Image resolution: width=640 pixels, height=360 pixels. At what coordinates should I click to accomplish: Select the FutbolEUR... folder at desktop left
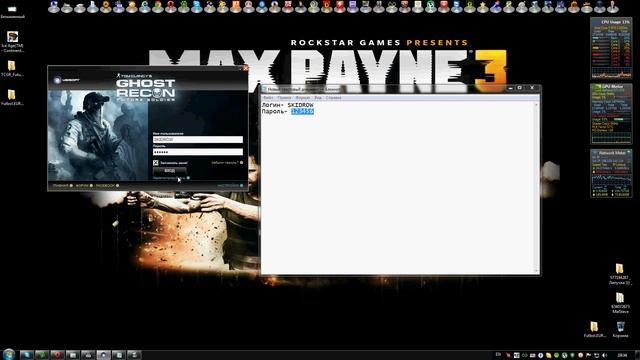[12, 98]
